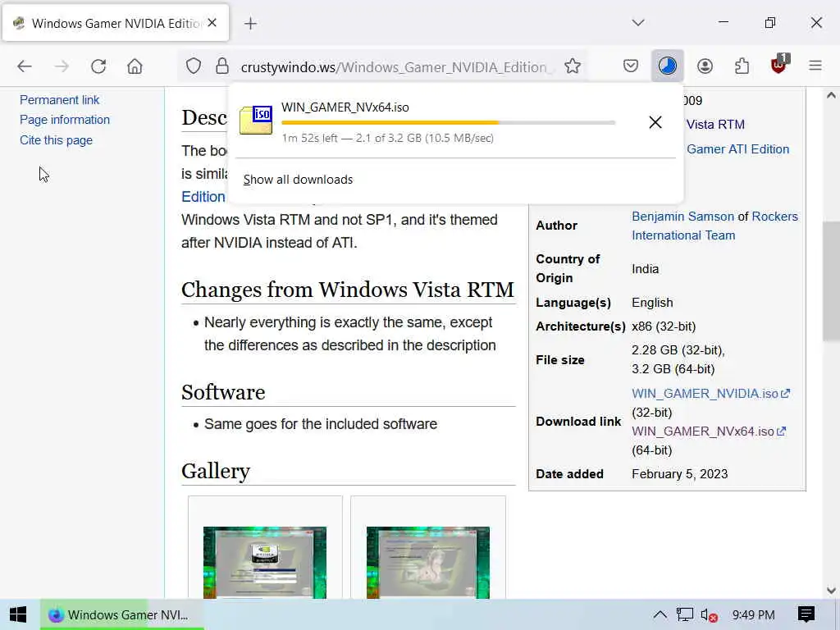
Task: Open Cite this page link
Action: point(57,140)
